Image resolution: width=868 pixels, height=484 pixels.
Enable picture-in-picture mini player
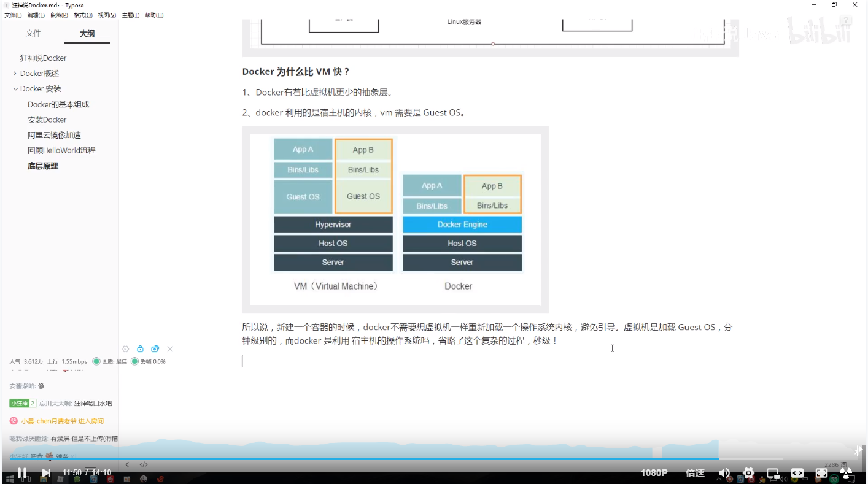pyautogui.click(x=773, y=473)
